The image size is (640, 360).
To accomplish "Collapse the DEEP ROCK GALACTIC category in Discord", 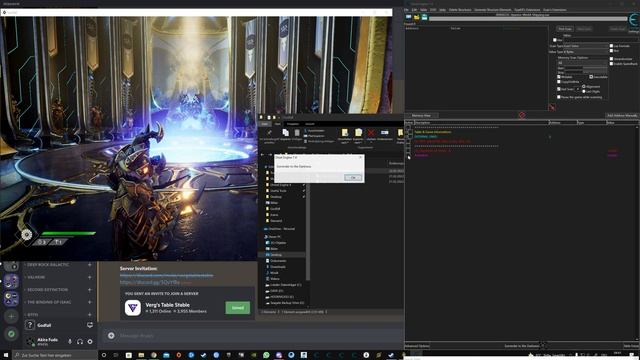I will pos(48,265).
